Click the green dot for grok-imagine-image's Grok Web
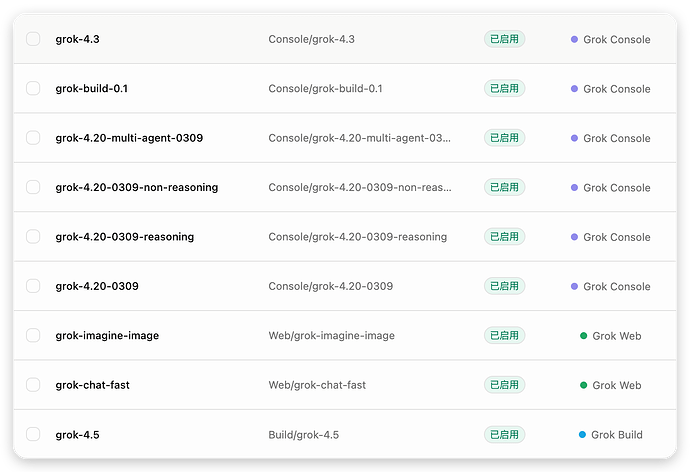Screen dimensions: 690x472 click(x=584, y=336)
